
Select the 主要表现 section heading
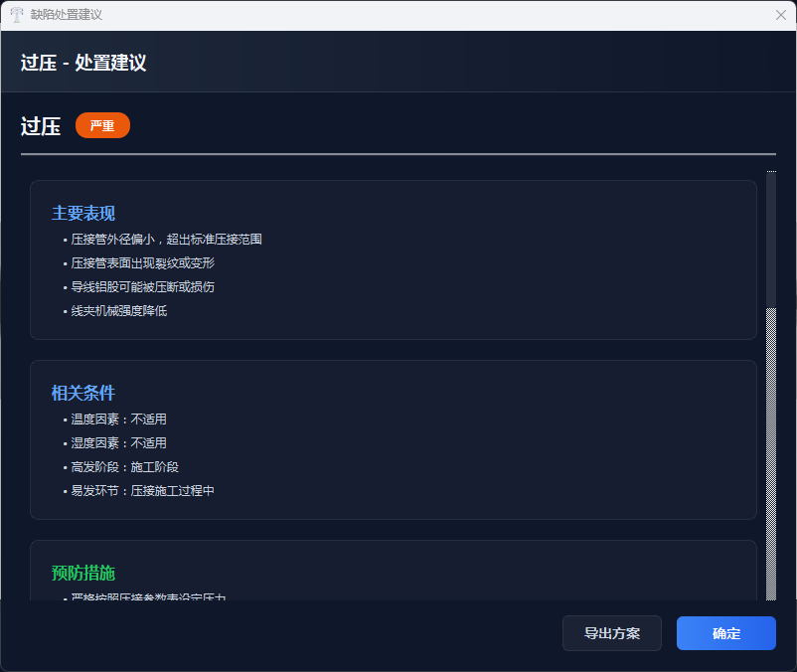pyautogui.click(x=83, y=214)
